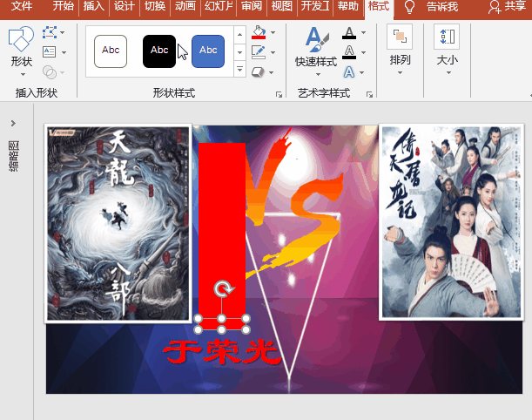This screenshot has height=420, width=532.
Task: Switch to Transitions (切换) tab
Action: (155, 6)
